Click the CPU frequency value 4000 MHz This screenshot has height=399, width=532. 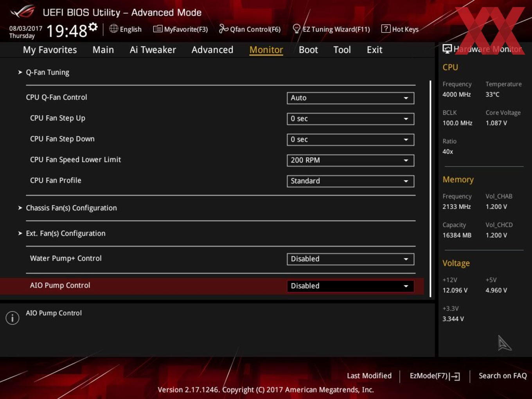pyautogui.click(x=457, y=95)
